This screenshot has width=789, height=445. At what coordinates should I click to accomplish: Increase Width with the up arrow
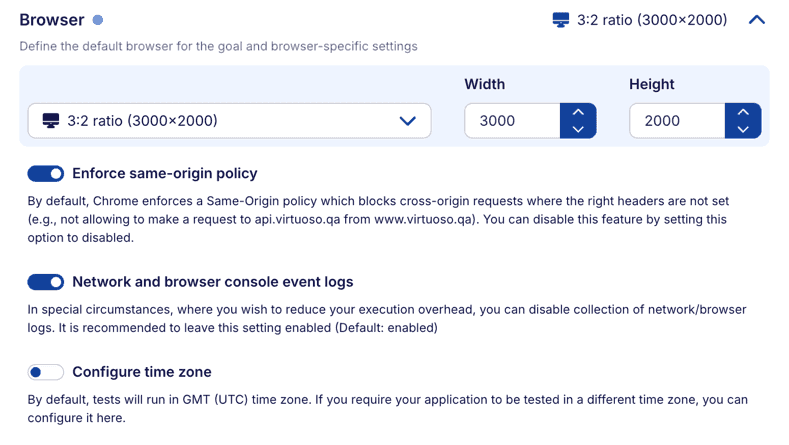[x=578, y=112]
